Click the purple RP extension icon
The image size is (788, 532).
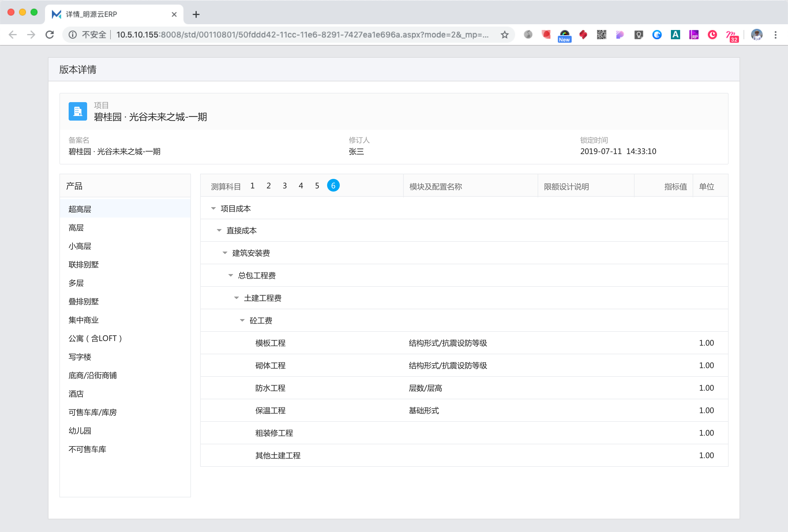tap(694, 35)
